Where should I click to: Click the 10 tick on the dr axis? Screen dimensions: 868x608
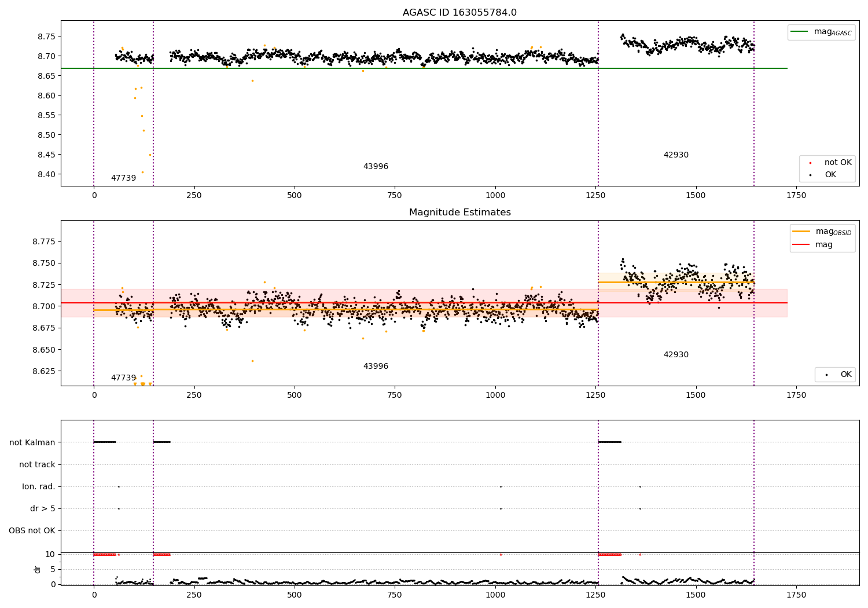coord(50,554)
